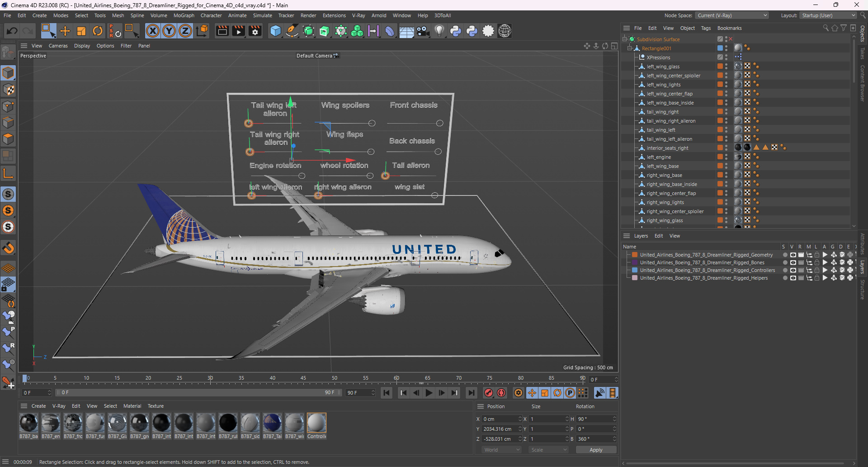Select tail_wing_right_aileron object
Screen dimensions: 868x467
tap(671, 121)
